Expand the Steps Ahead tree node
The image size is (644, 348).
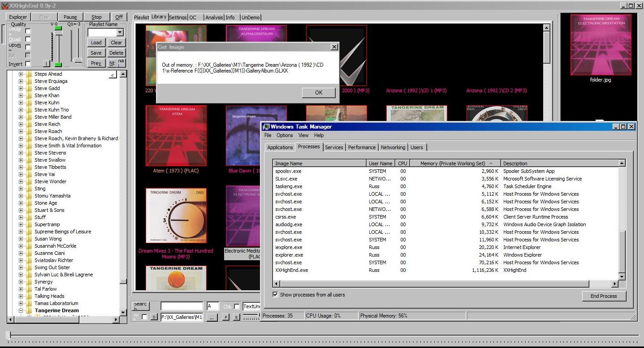(21, 74)
